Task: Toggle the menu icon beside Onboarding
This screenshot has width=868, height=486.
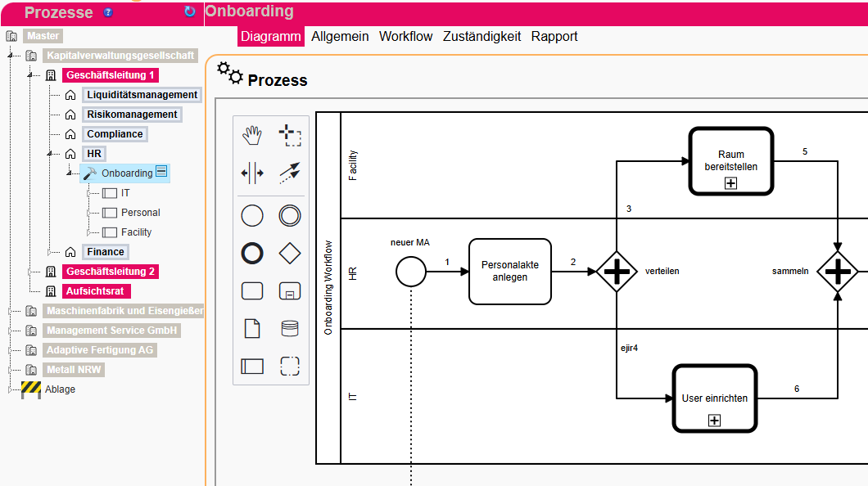Action: 161,172
